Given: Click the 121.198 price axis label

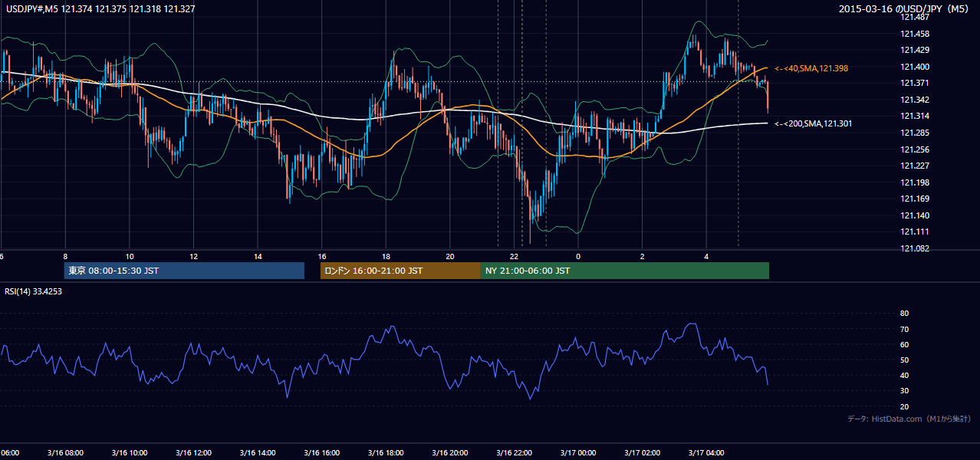Looking at the screenshot, I should click(913, 182).
